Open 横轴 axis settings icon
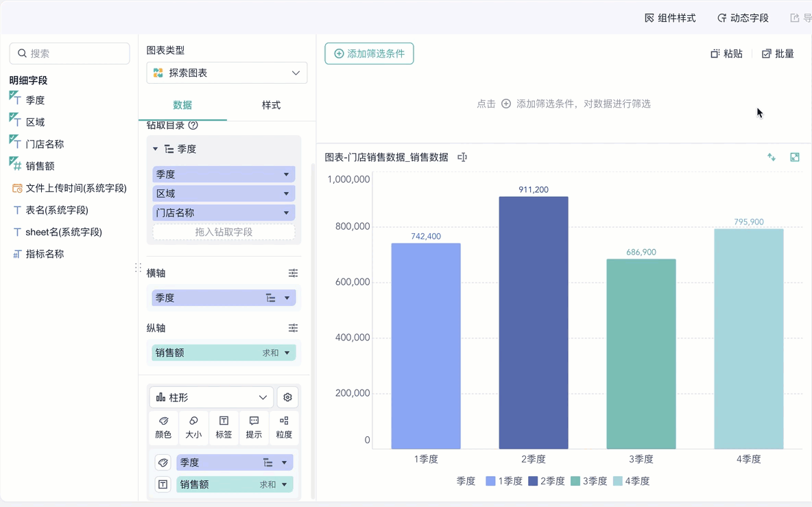 click(x=293, y=273)
